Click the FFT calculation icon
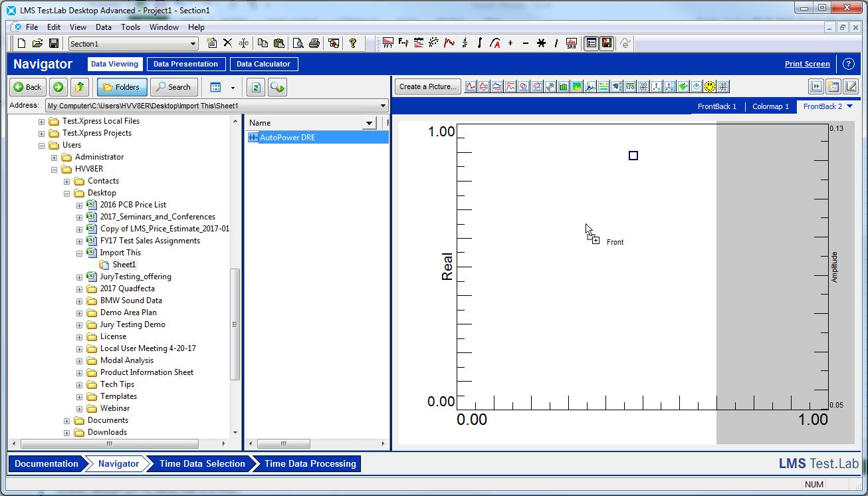 pos(388,43)
